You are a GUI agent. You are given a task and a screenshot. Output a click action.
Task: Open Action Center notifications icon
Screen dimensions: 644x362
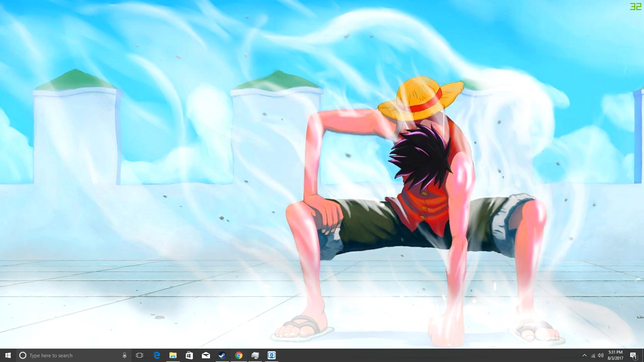pos(633,355)
